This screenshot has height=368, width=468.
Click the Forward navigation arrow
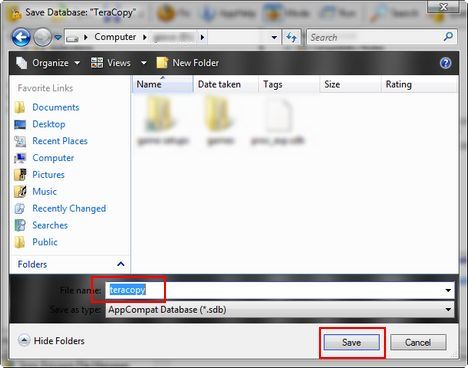42,37
